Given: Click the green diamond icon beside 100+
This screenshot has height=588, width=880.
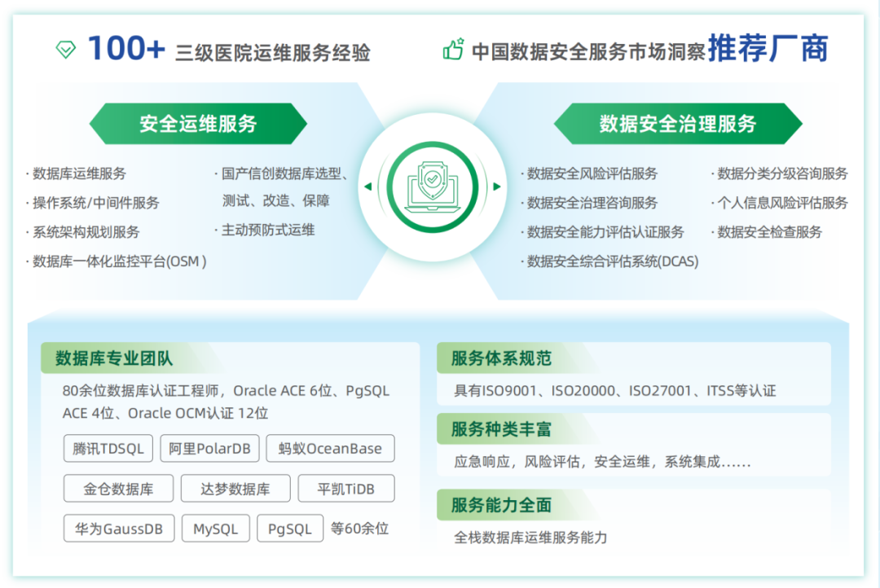Looking at the screenshot, I should 65,50.
